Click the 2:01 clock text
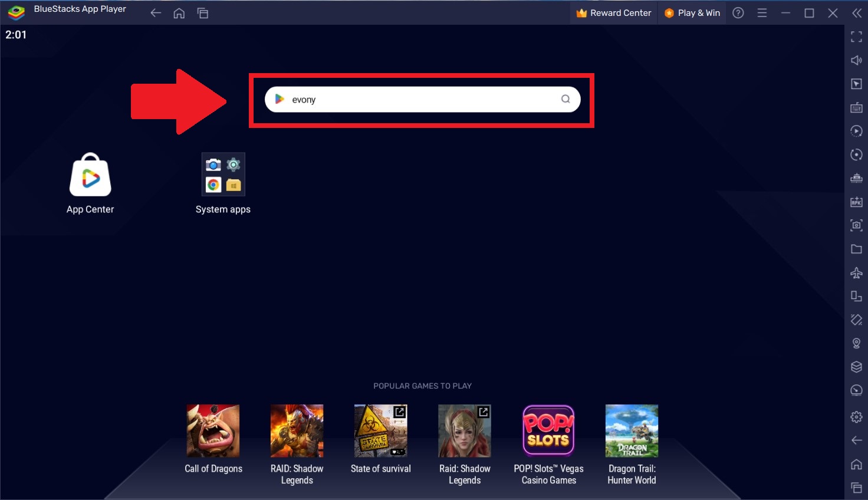This screenshot has width=868, height=500. coord(16,35)
